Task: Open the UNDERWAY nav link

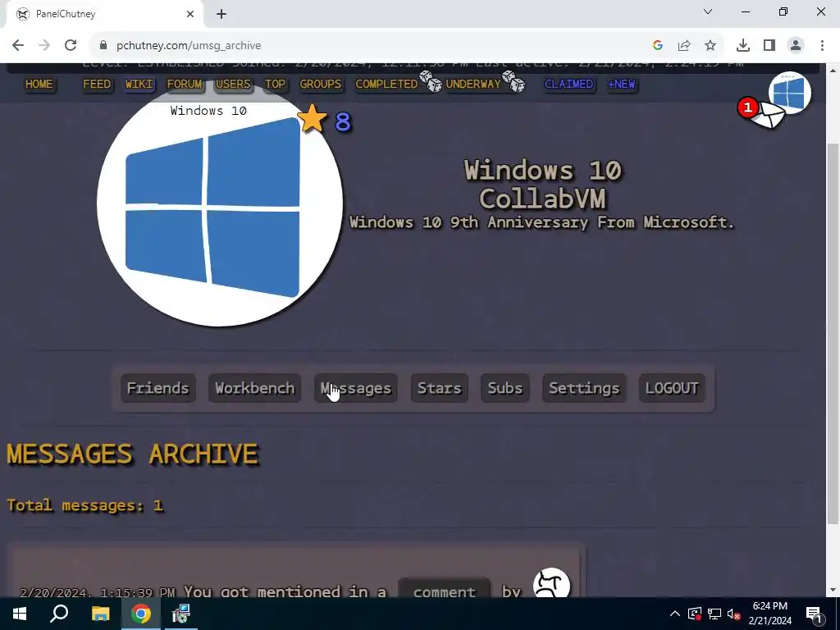Action: [473, 84]
